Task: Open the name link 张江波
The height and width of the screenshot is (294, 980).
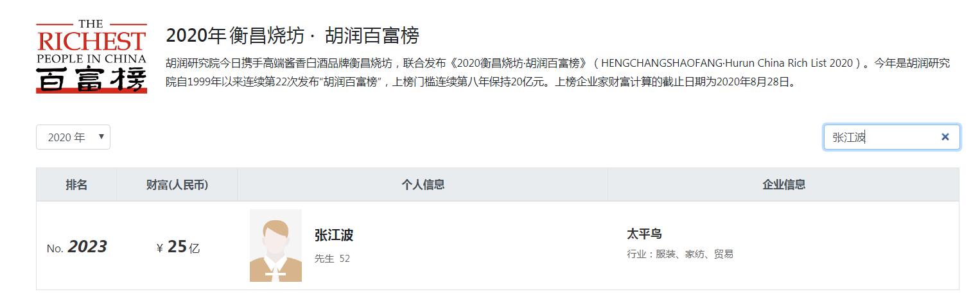Action: pos(334,235)
